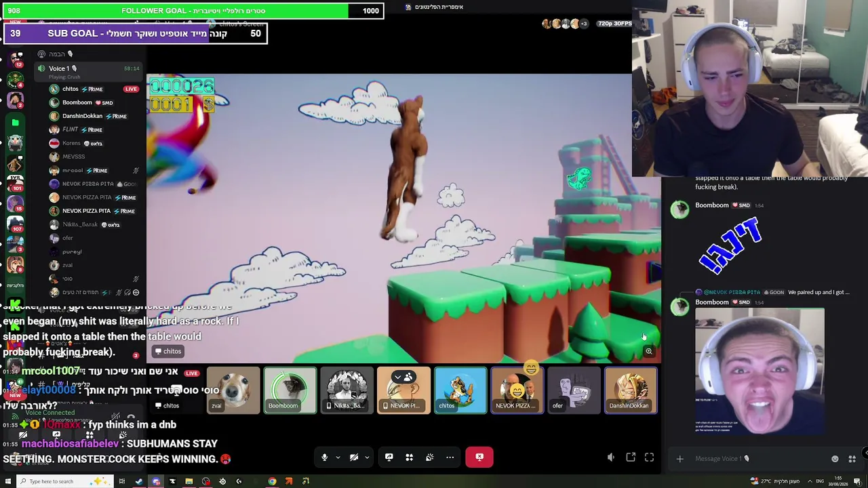Select zval's participant tile
Image resolution: width=868 pixels, height=488 pixels.
click(x=233, y=390)
